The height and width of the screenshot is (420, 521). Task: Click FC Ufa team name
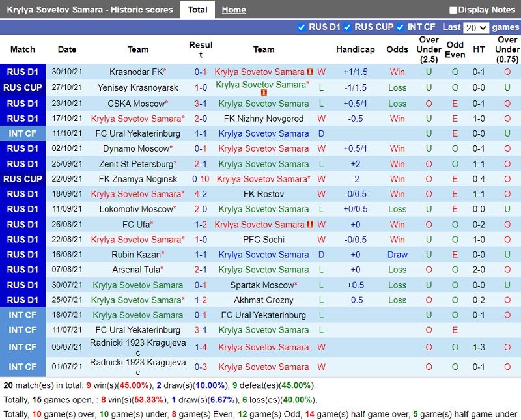click(136, 225)
